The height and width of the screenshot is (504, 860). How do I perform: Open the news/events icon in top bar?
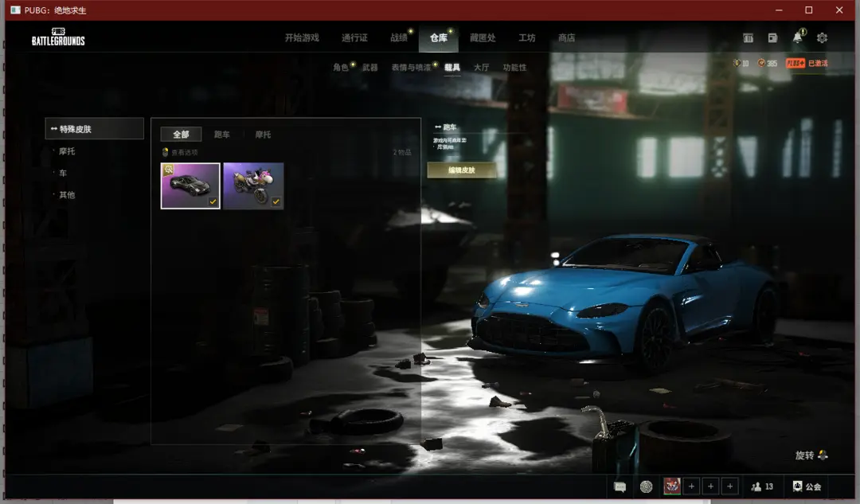(x=772, y=38)
